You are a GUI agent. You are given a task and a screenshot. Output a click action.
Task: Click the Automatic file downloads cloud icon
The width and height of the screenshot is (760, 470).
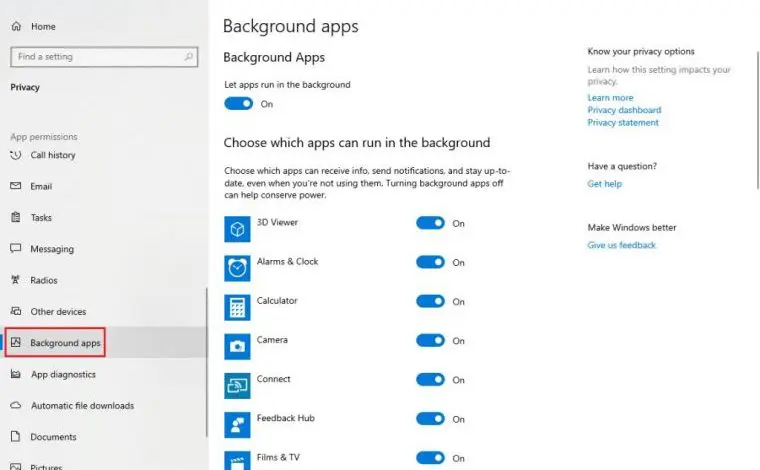[16, 406]
